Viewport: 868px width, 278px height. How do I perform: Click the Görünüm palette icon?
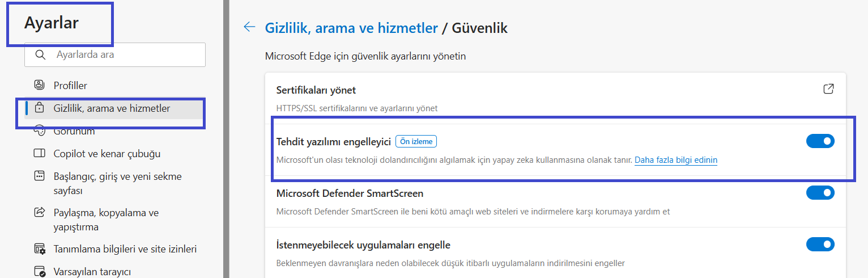tap(39, 131)
